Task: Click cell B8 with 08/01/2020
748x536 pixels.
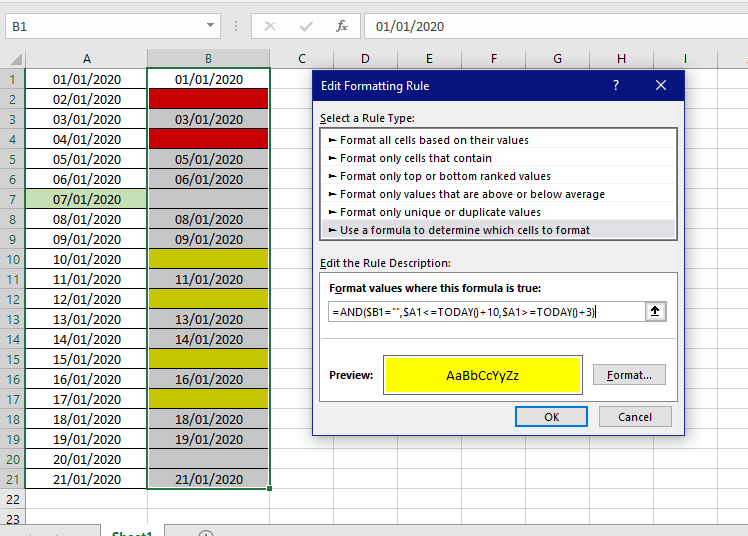Action: 208,219
